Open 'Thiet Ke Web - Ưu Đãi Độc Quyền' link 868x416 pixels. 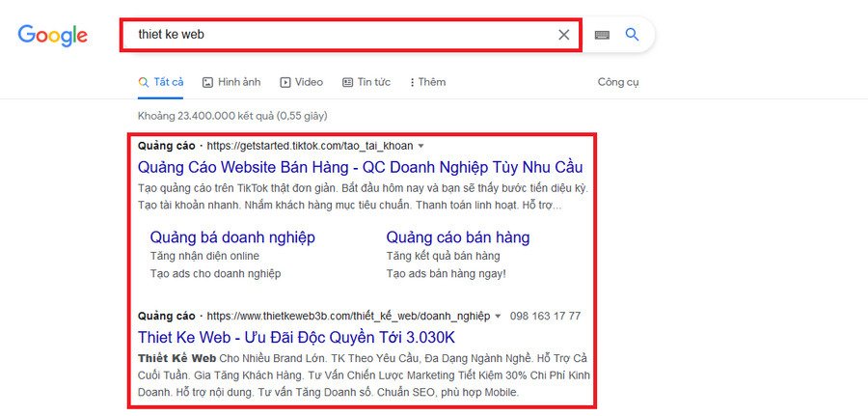tap(297, 338)
